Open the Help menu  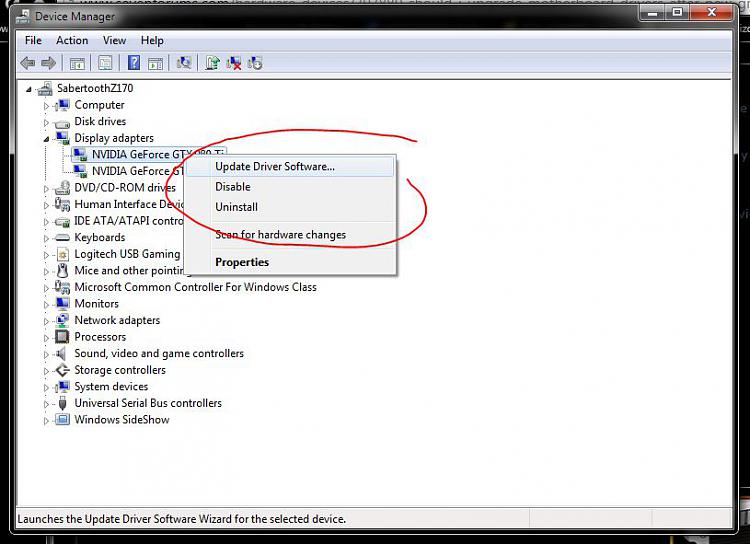click(152, 40)
